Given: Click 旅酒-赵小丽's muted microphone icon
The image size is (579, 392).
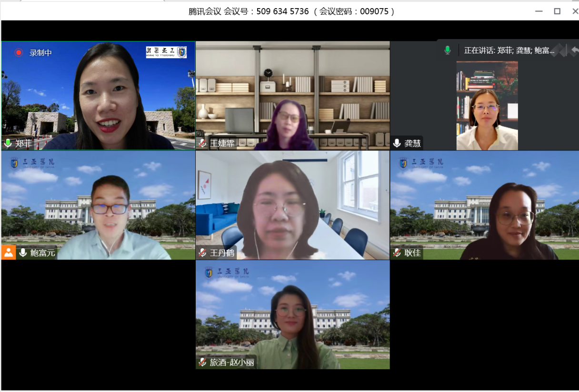Looking at the screenshot, I should (x=202, y=362).
